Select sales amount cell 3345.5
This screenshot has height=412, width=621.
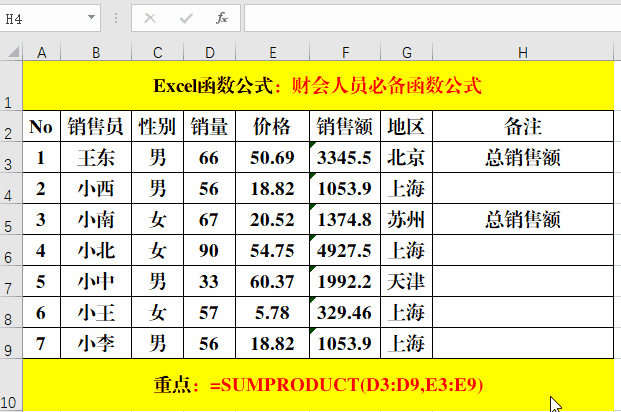pos(345,157)
